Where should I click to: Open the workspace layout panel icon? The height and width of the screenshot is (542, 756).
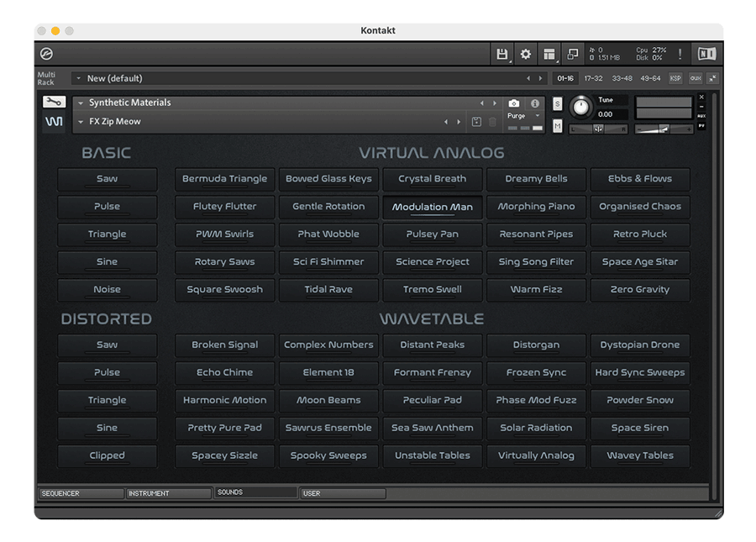pos(549,54)
